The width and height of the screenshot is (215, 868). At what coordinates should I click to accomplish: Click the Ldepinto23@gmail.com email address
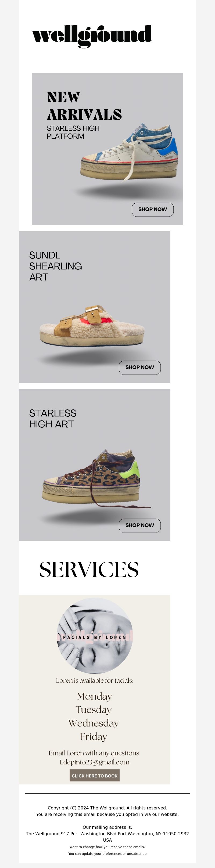click(x=94, y=762)
